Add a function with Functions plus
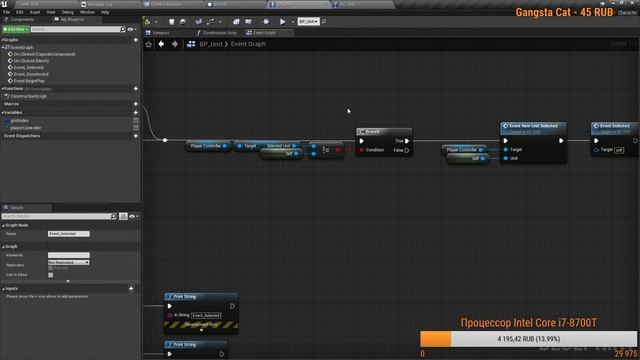Image resolution: width=640 pixels, height=360 pixels. pyautogui.click(x=136, y=89)
